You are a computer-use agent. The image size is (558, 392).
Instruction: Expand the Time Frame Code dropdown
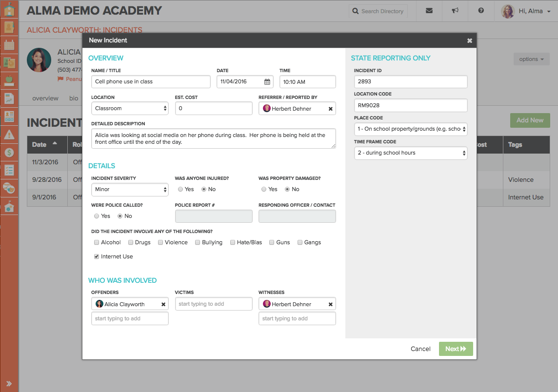coord(411,153)
